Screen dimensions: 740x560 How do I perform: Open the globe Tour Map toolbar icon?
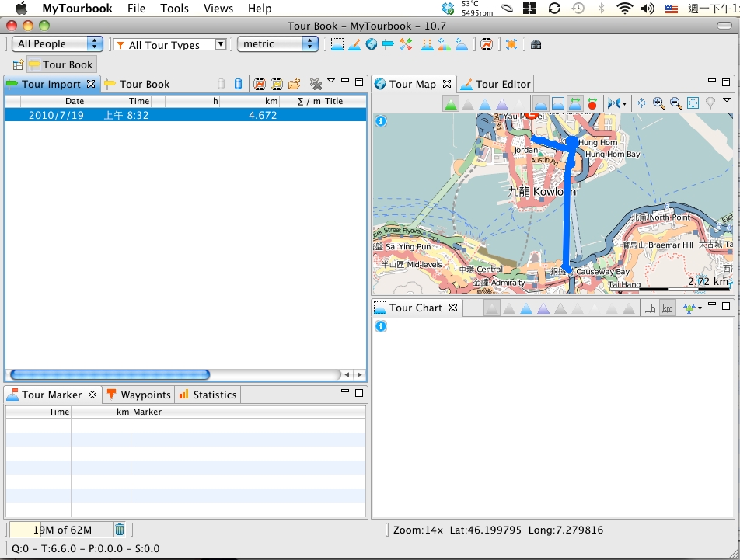coord(372,44)
